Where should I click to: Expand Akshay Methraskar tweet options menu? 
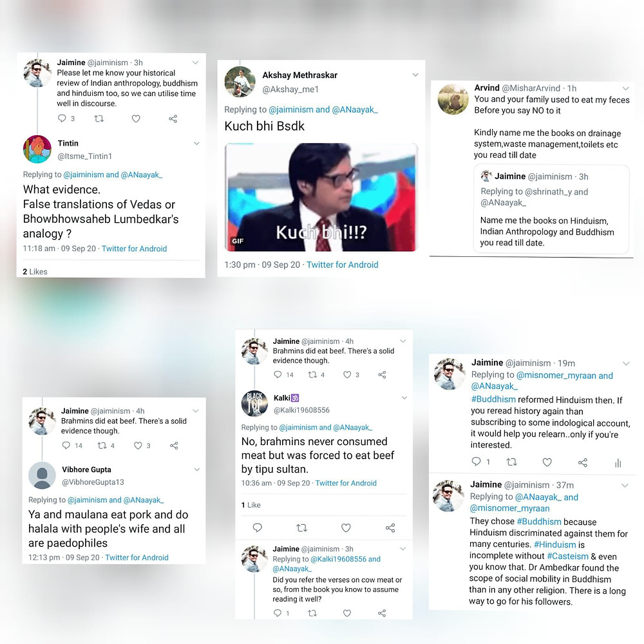tap(415, 75)
